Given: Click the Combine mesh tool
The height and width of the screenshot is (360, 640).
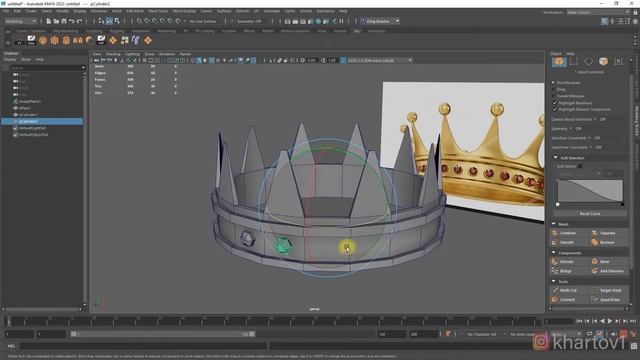Looking at the screenshot, I should click(x=569, y=233).
